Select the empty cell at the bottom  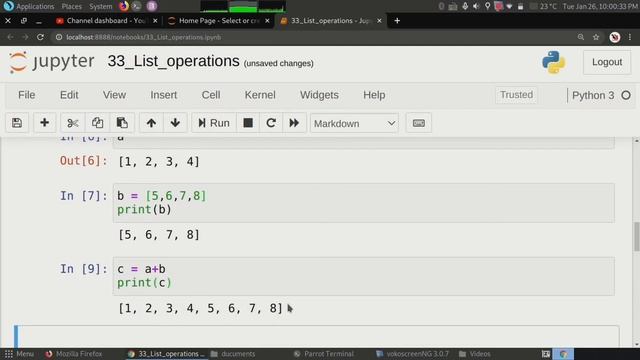click(317, 336)
